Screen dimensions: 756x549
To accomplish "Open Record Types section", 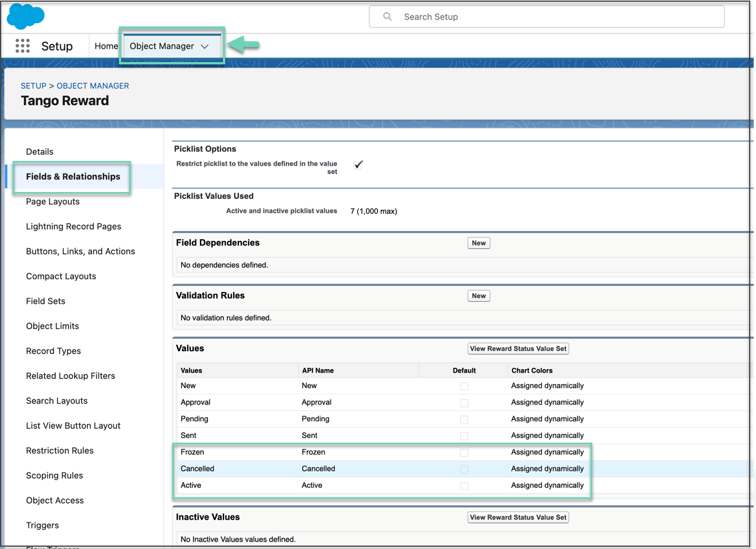I will [x=53, y=351].
